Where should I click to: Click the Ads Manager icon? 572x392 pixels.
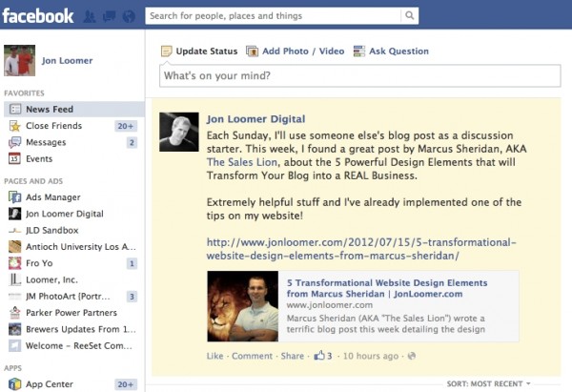pyautogui.click(x=15, y=197)
